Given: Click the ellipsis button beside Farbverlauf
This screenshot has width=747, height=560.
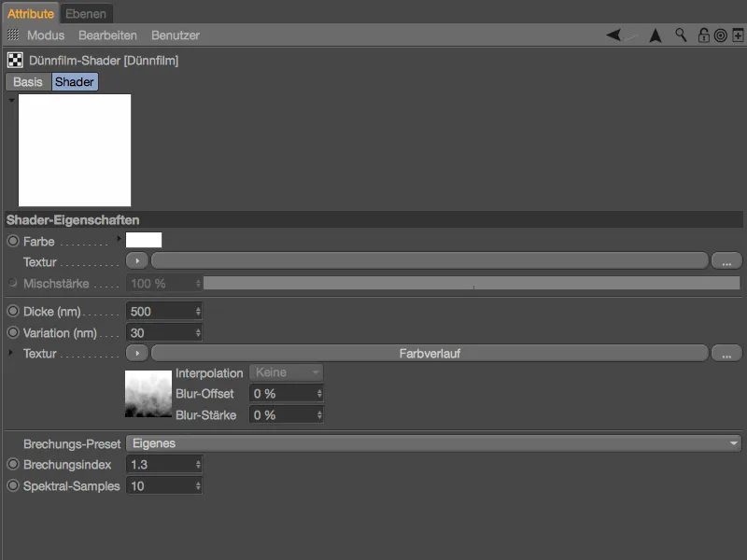Looking at the screenshot, I should (726, 354).
